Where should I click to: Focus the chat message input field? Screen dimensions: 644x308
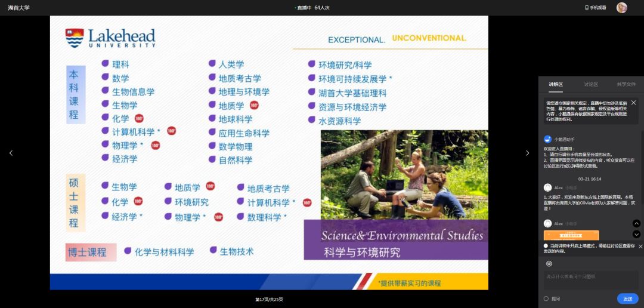(x=591, y=281)
